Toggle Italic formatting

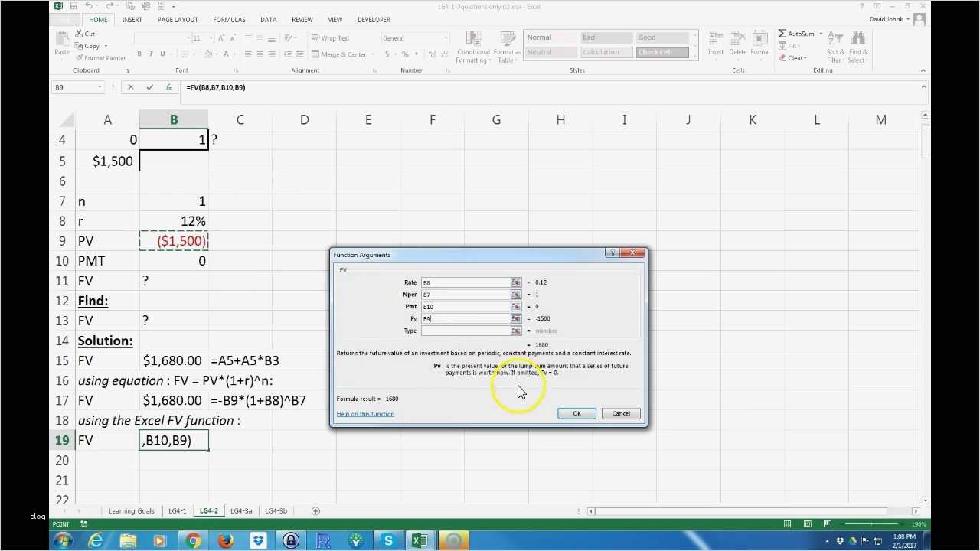point(151,54)
